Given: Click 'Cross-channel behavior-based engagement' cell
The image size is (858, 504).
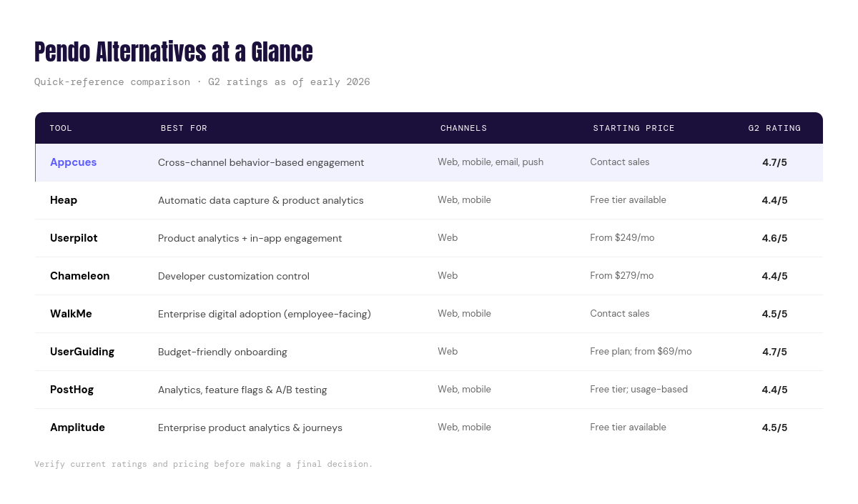Looking at the screenshot, I should (x=261, y=162).
